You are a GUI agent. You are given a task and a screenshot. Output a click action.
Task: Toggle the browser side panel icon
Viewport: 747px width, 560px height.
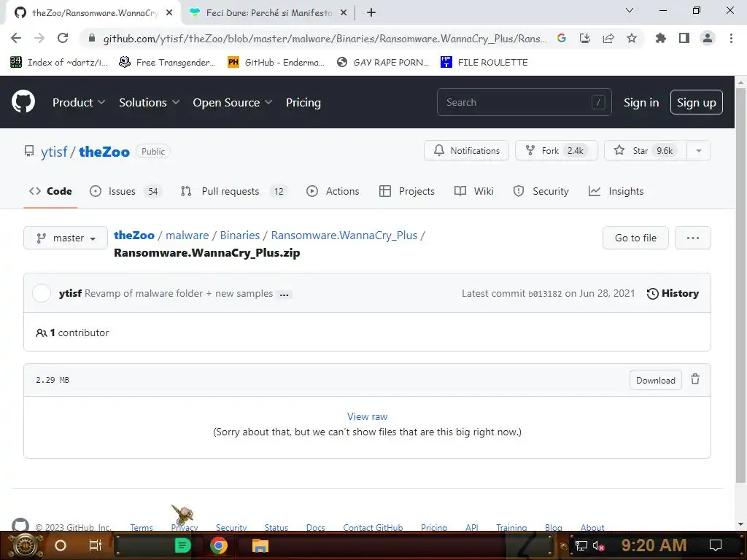pos(684,38)
